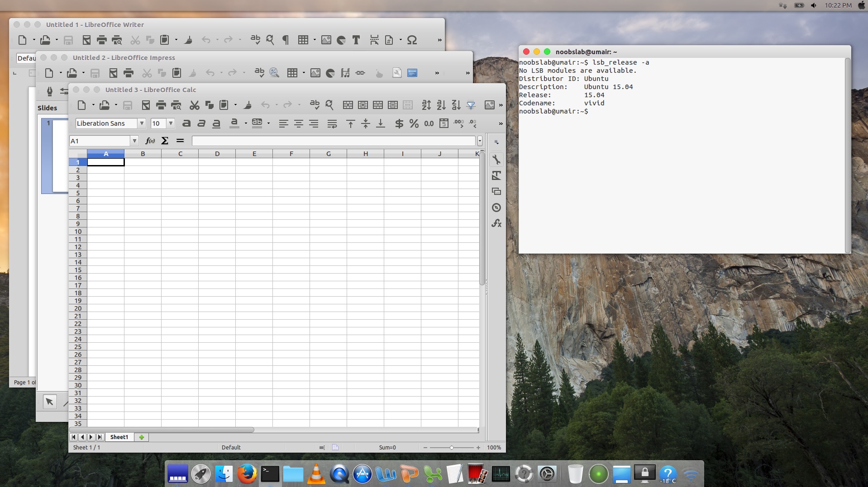Click the formula input line
This screenshot has width=868, height=487.
tap(334, 141)
